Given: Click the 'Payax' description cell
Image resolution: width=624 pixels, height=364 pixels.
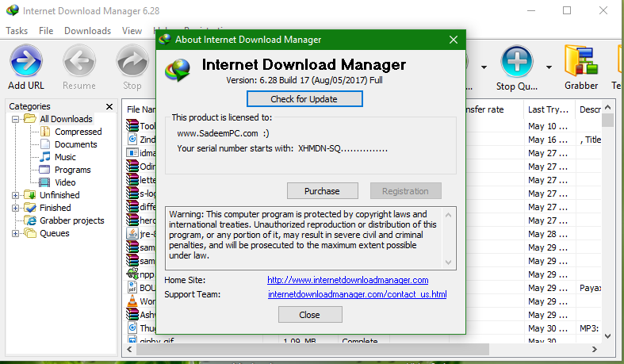Looking at the screenshot, I should 590,288.
